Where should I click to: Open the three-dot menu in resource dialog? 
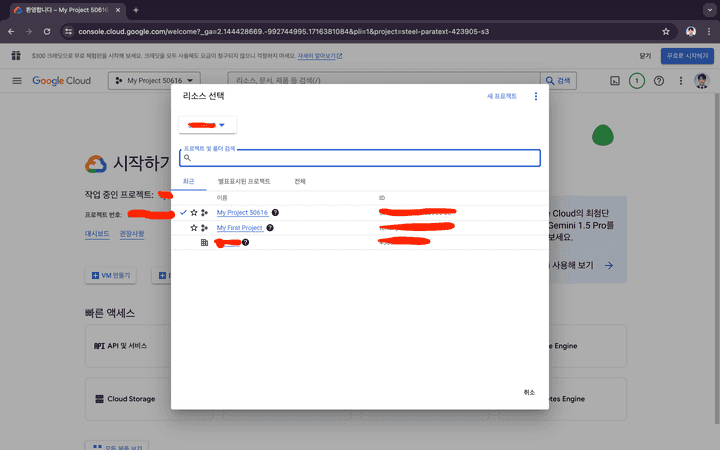(535, 97)
